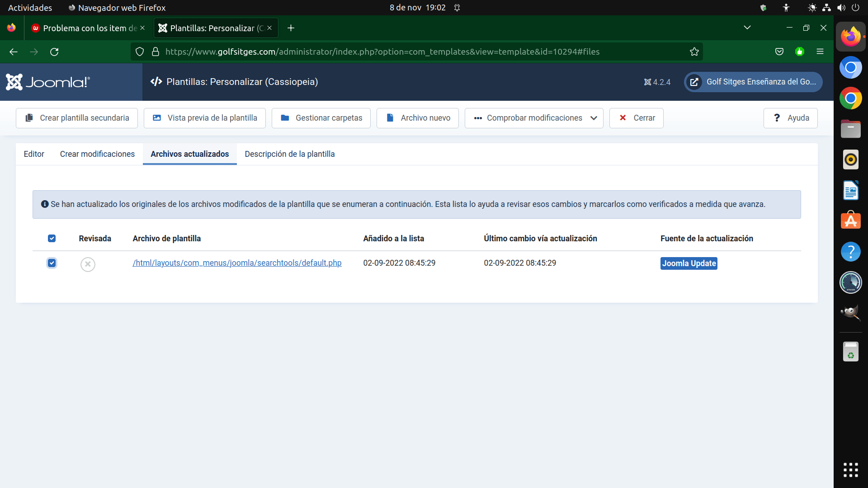
Task: Launch Google Chrome from the dock
Action: coord(850,99)
